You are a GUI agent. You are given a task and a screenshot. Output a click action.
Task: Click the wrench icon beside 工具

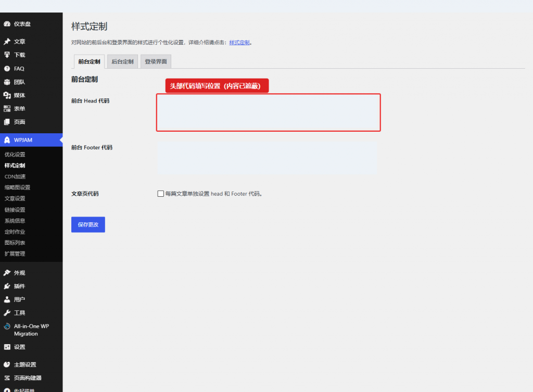pyautogui.click(x=7, y=313)
